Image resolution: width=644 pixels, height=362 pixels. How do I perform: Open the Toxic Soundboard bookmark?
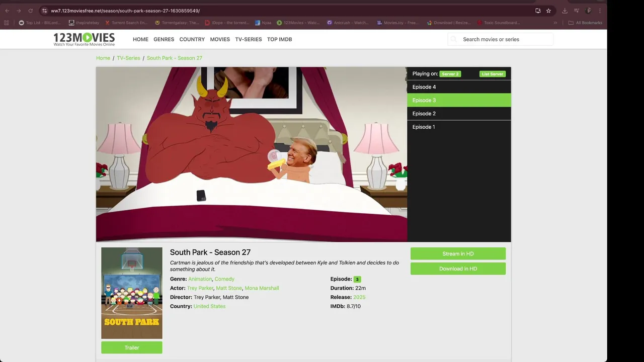[499, 23]
